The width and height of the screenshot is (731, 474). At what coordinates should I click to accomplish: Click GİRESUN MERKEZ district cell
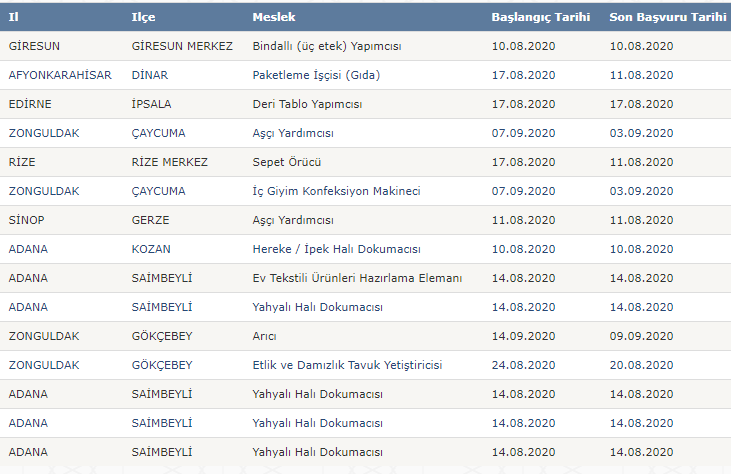pos(182,46)
